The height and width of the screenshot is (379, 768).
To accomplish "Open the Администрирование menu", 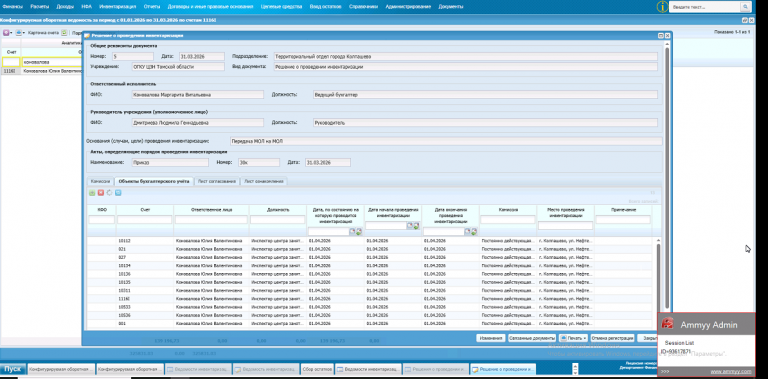I will pyautogui.click(x=408, y=7).
